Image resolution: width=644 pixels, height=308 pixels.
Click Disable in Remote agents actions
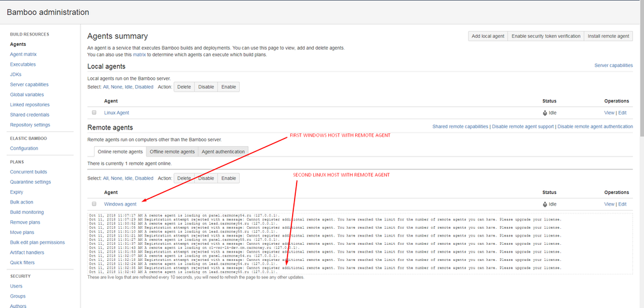pos(206,178)
